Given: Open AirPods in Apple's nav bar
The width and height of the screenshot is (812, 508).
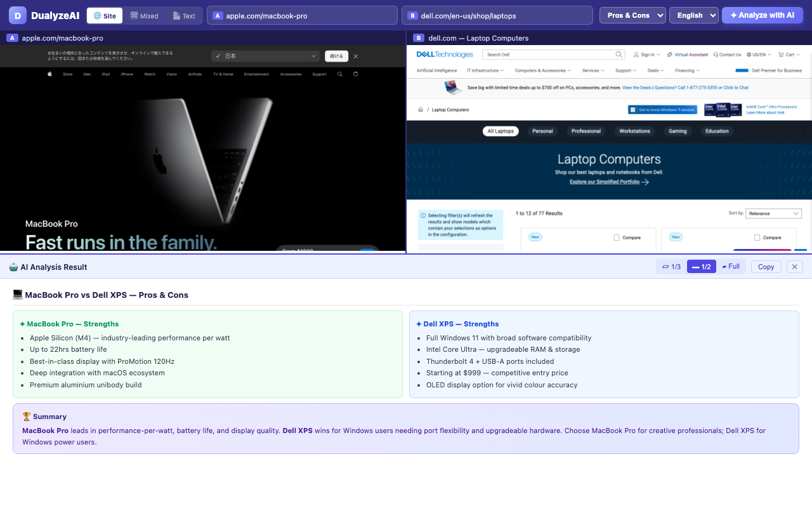Looking at the screenshot, I should [195, 74].
